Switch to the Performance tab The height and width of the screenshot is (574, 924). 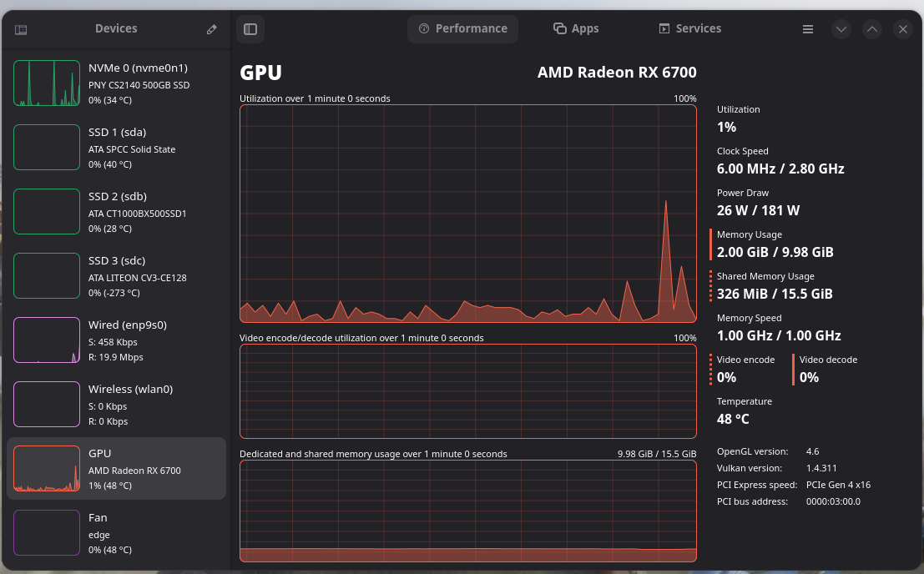point(462,29)
